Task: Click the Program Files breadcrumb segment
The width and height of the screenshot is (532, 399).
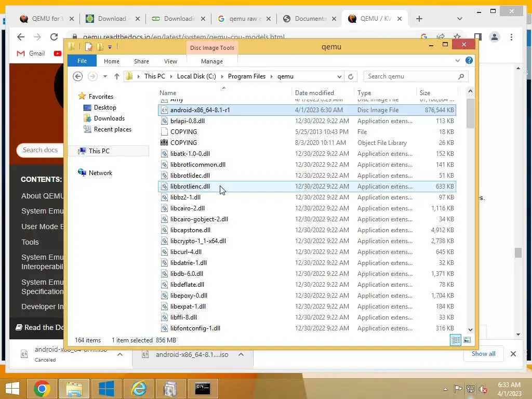Action: [247, 76]
